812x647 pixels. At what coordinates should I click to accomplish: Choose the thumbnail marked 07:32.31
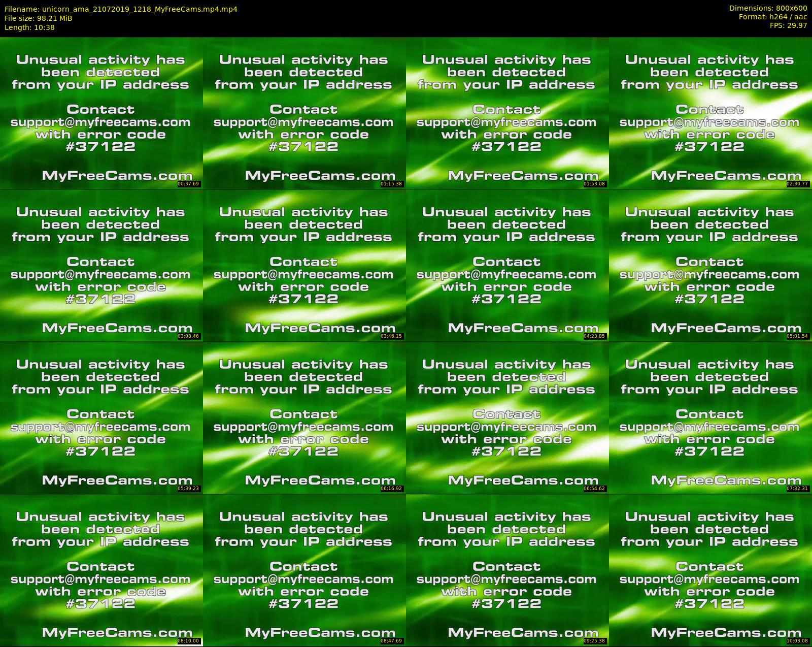(x=710, y=418)
